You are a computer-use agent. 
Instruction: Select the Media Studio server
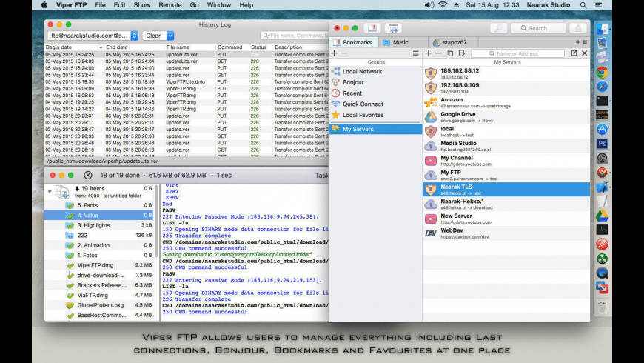[x=506, y=146]
